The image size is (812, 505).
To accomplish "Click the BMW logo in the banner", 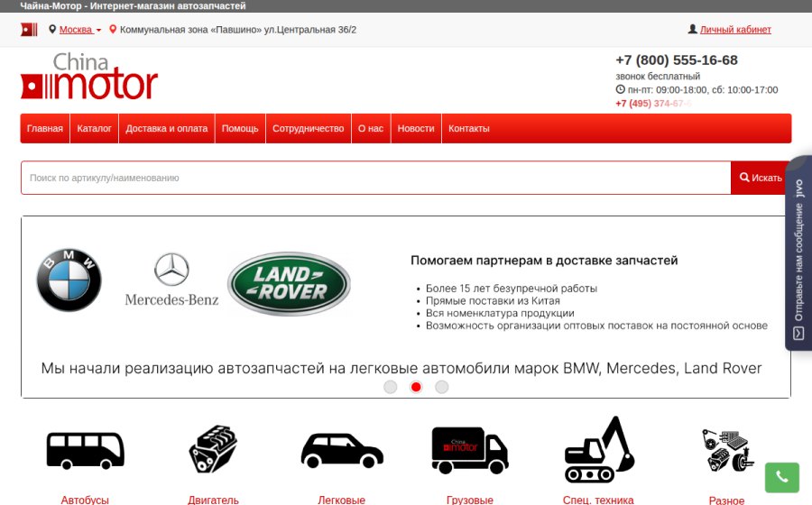I will pos(69,280).
